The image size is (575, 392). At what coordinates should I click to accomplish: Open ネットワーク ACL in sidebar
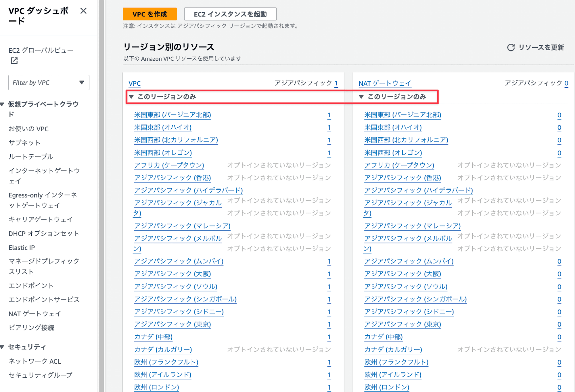point(35,361)
